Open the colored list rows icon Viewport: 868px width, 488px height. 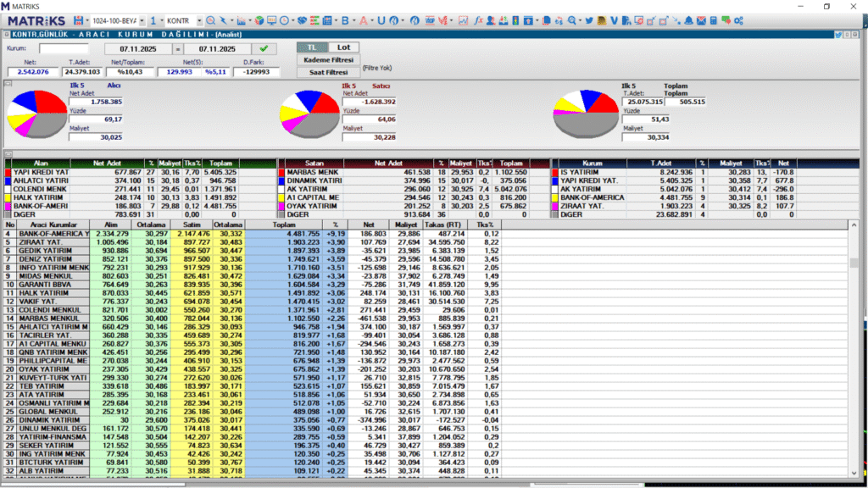tap(314, 20)
